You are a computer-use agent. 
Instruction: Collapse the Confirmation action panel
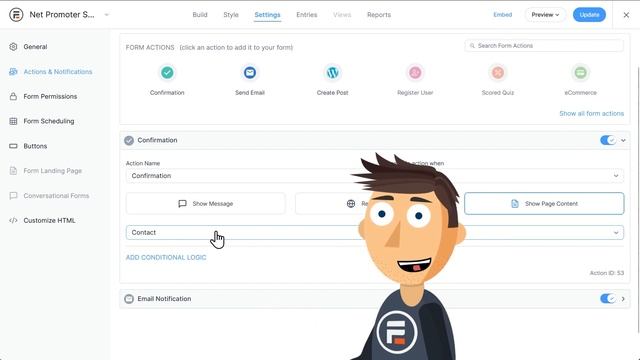(x=623, y=140)
